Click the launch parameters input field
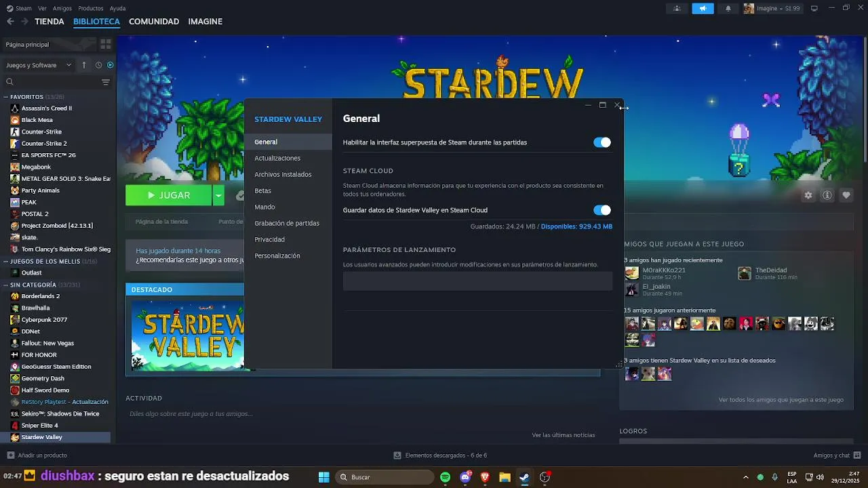 coord(477,281)
